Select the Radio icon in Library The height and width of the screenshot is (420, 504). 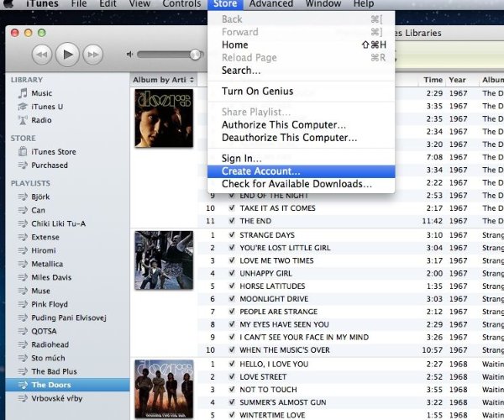[x=24, y=119]
